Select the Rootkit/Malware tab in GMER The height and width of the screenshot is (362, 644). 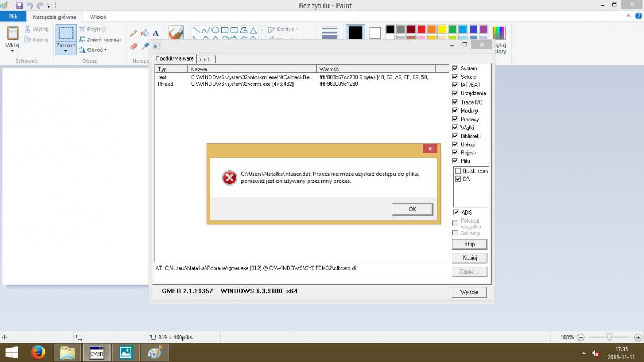[175, 58]
